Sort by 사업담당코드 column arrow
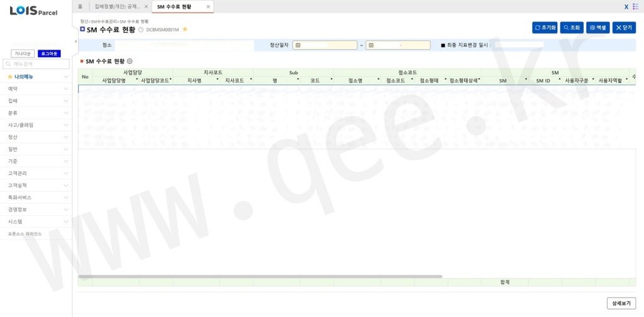 170,79
